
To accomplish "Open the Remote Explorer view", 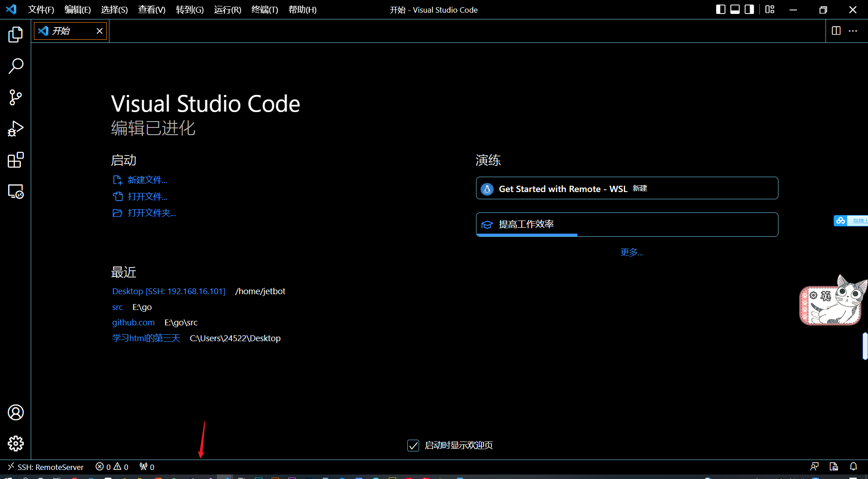I will [15, 192].
